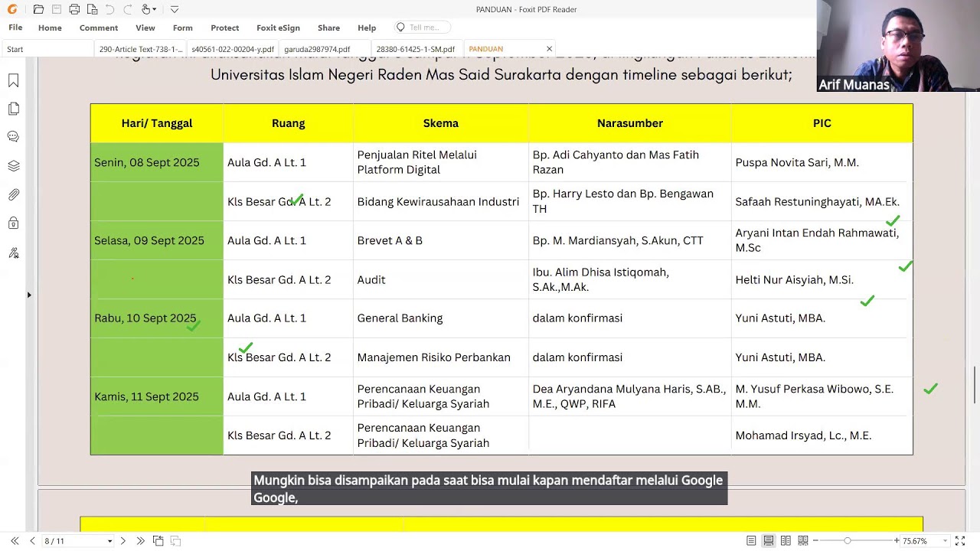Close the PANDUAN document tab
The height and width of the screenshot is (551, 980).
[x=549, y=49]
